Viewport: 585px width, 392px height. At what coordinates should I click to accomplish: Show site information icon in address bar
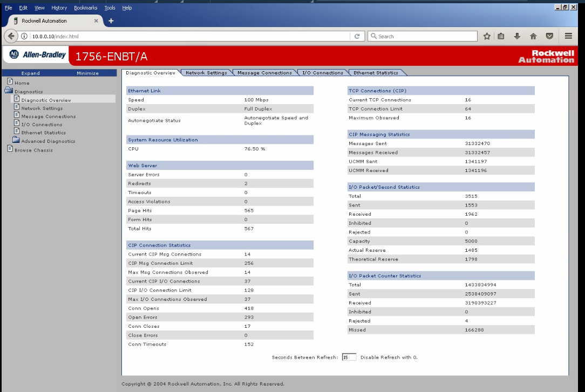point(24,36)
